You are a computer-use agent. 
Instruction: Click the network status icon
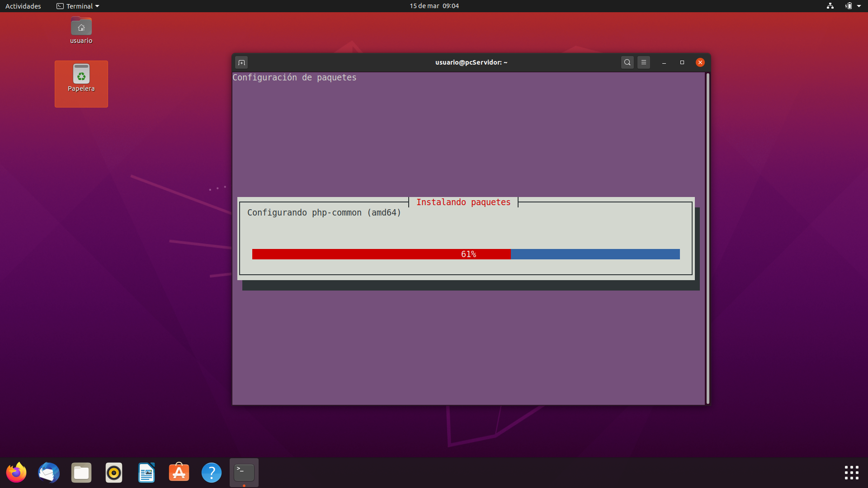click(x=830, y=6)
